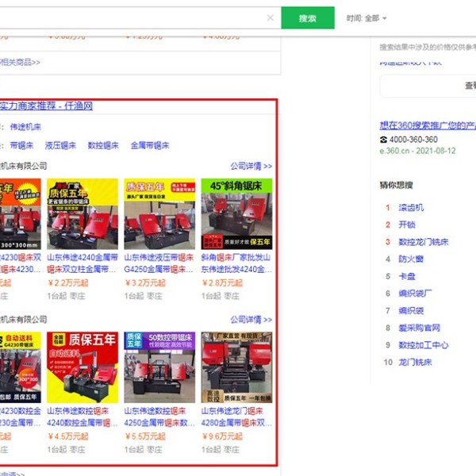Open the hydraulic bandsaw thumbnail priced ¥3.2万
The image size is (476, 476).
click(x=159, y=214)
